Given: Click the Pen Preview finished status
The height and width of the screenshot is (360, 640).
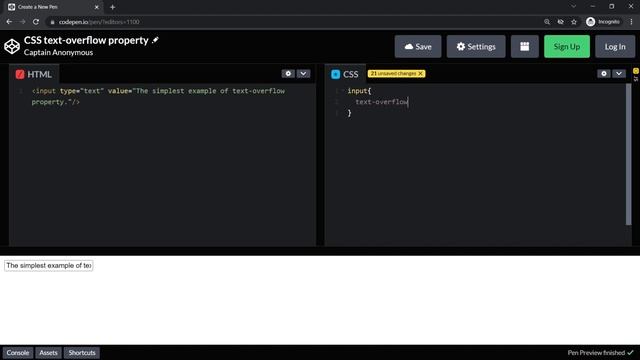Looking at the screenshot, I should pyautogui.click(x=600, y=353).
